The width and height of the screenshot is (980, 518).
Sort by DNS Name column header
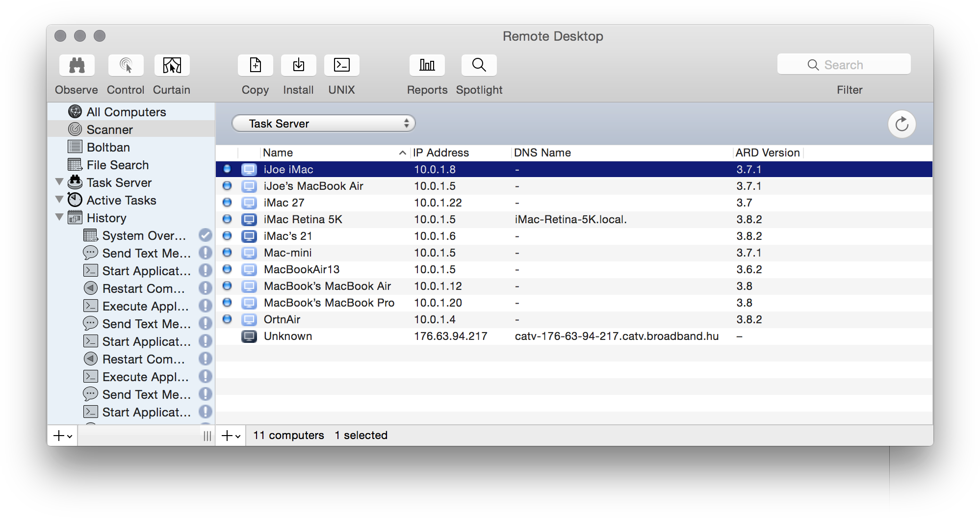(x=622, y=153)
